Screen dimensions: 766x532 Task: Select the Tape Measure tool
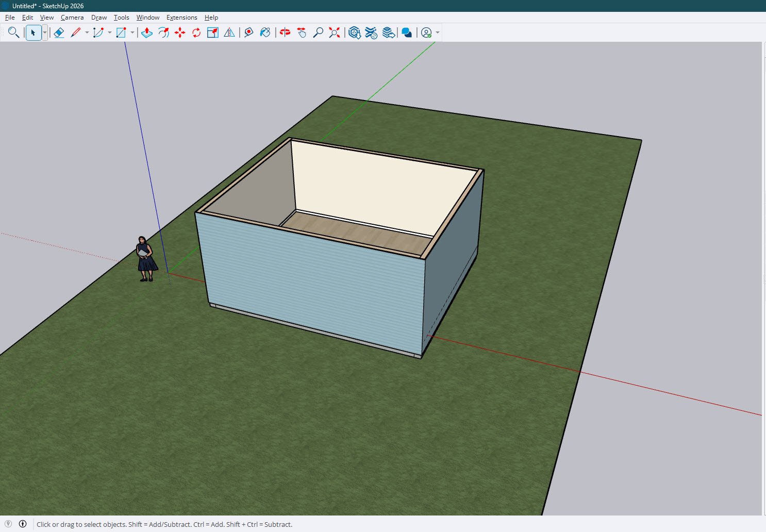point(249,33)
